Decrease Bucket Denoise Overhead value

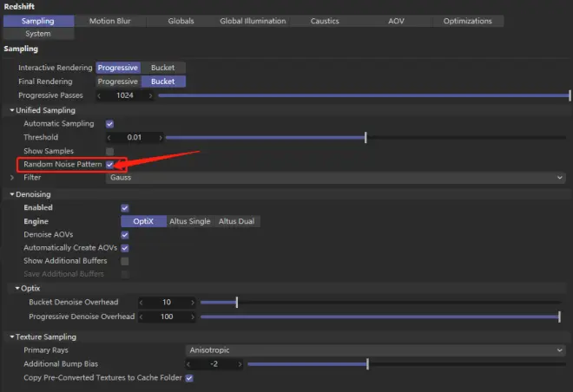(141, 302)
